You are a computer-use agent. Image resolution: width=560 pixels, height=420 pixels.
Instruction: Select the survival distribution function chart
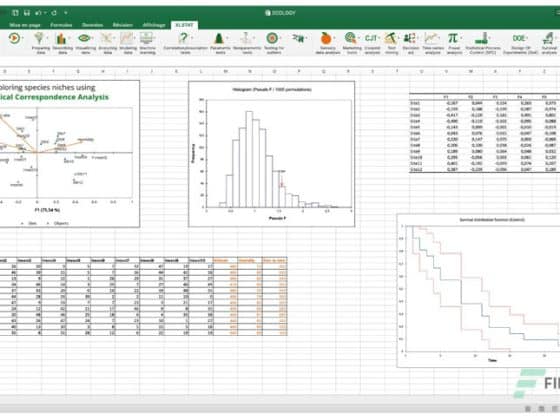(479, 290)
